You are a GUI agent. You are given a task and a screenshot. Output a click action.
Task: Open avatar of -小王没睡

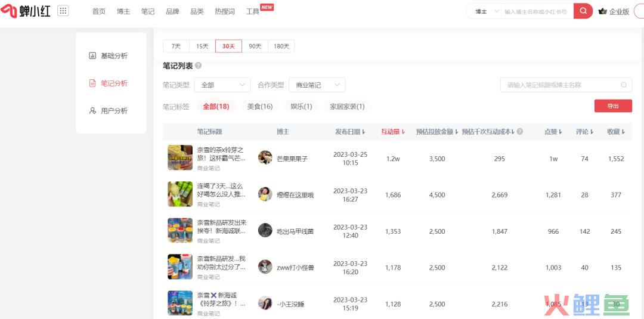pyautogui.click(x=265, y=303)
